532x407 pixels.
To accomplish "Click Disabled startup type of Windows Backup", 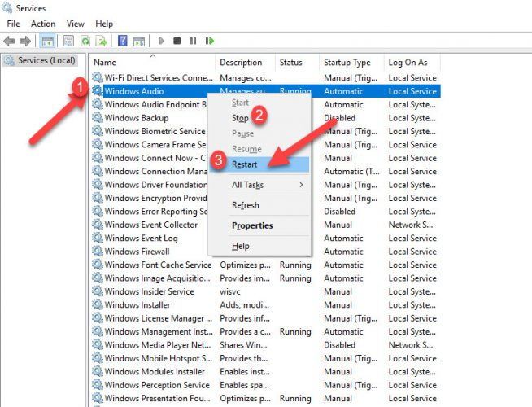I will click(x=340, y=118).
